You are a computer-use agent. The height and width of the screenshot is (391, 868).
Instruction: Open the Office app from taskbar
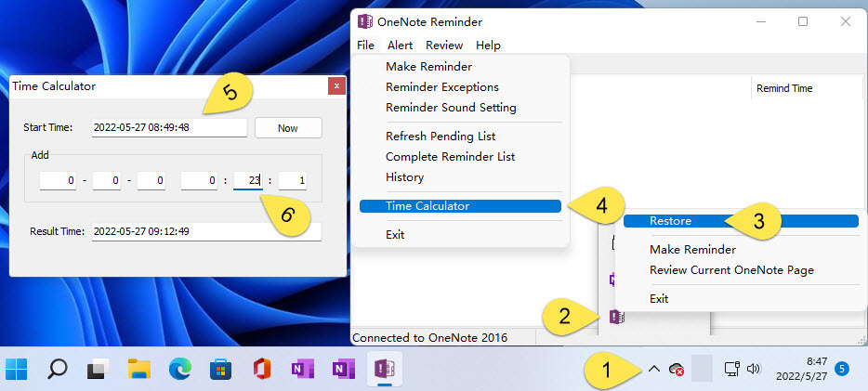[261, 369]
